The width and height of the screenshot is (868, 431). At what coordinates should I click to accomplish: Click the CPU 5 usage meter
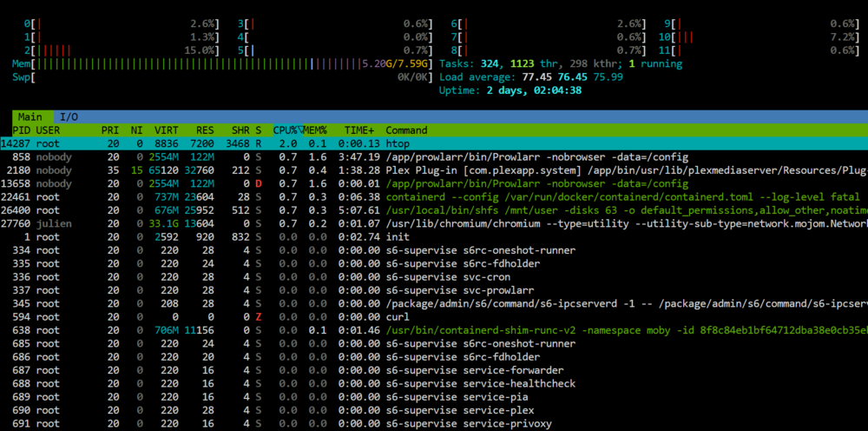[335, 50]
